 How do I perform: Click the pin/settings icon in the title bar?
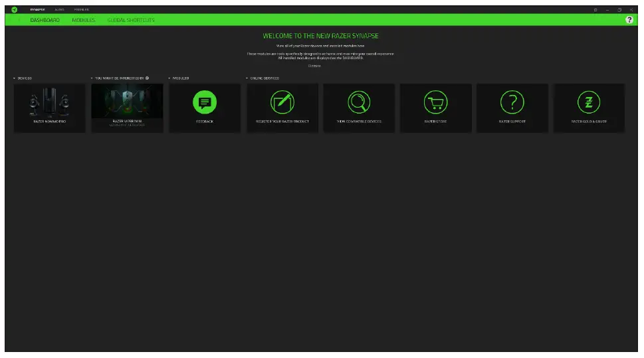(x=595, y=10)
